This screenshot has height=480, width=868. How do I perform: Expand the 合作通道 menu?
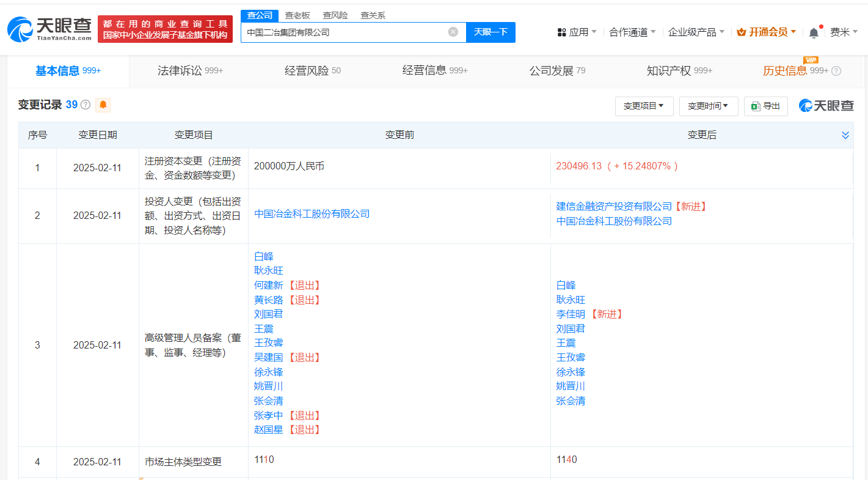click(x=632, y=32)
